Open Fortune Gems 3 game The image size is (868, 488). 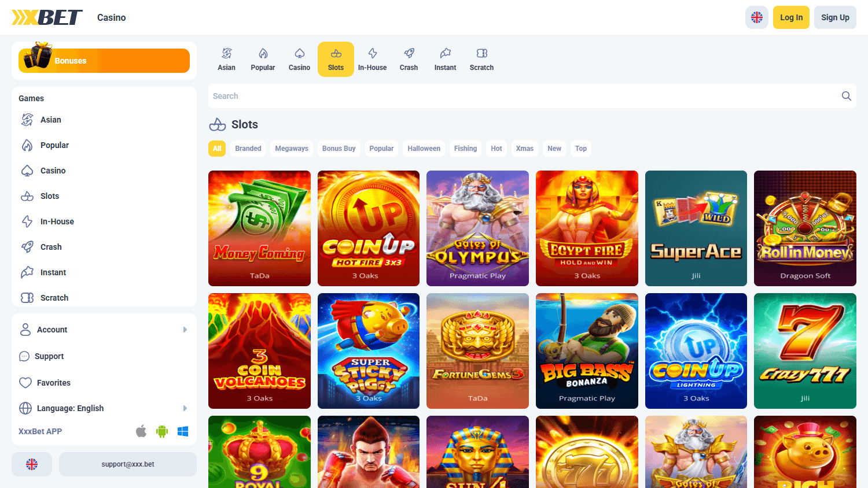point(477,351)
